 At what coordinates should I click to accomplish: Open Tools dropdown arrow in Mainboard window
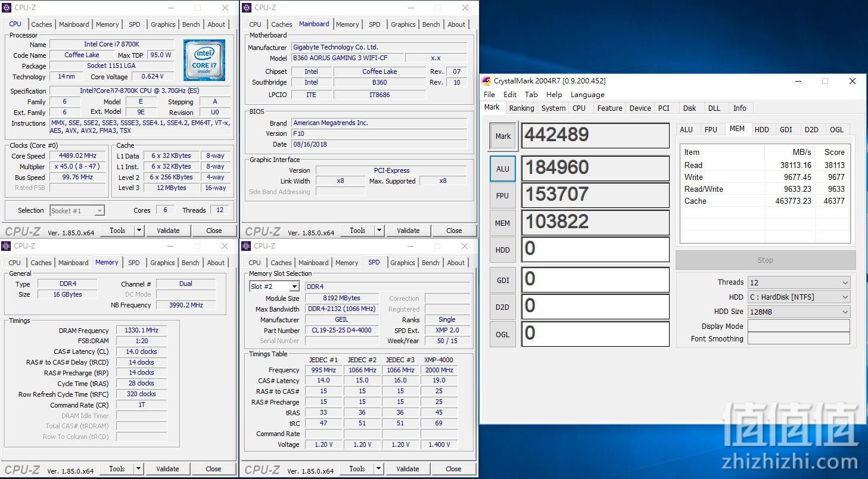click(x=379, y=231)
